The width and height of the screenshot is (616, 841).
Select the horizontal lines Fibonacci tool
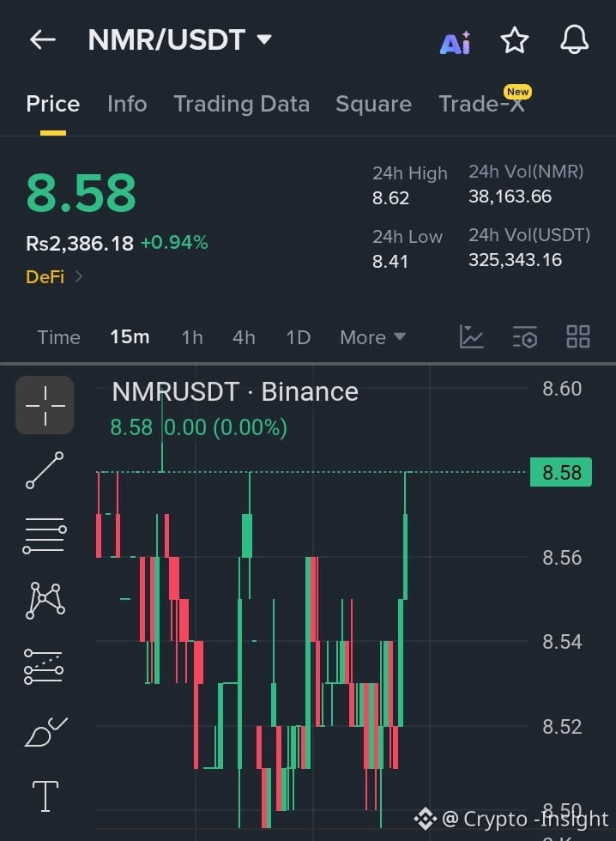pos(45,535)
